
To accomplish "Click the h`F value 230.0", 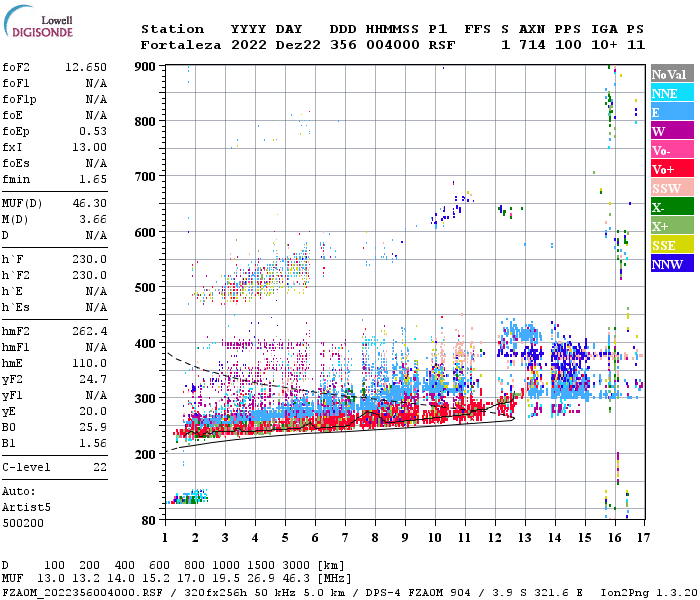I will click(89, 259).
